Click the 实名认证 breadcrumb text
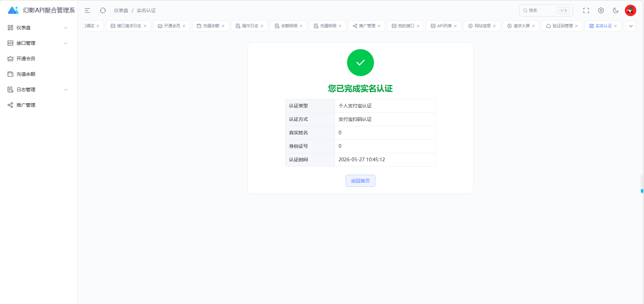644x304 pixels. coord(146,10)
